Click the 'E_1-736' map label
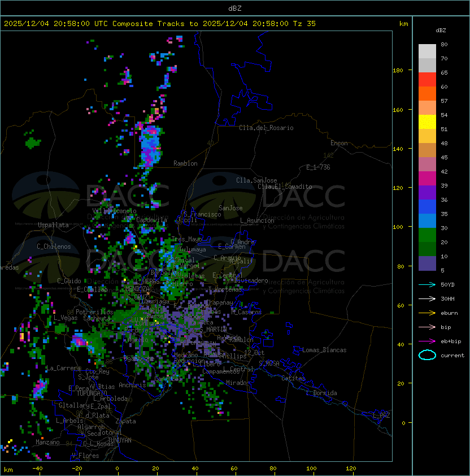 point(318,167)
